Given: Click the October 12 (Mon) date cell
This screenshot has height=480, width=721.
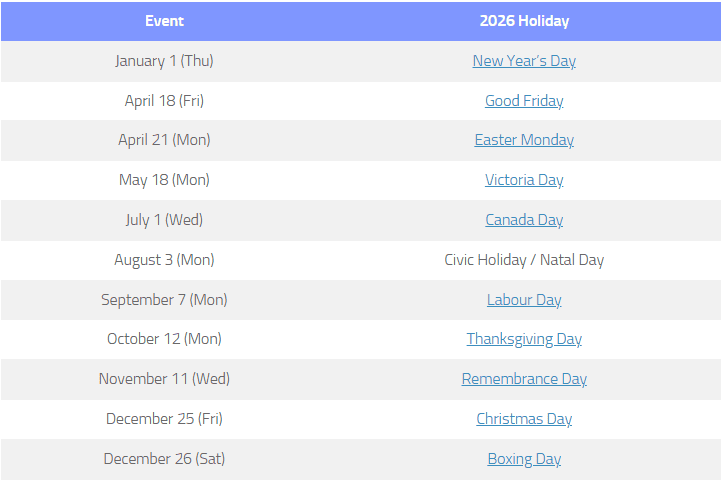Looking at the screenshot, I should (x=164, y=339).
